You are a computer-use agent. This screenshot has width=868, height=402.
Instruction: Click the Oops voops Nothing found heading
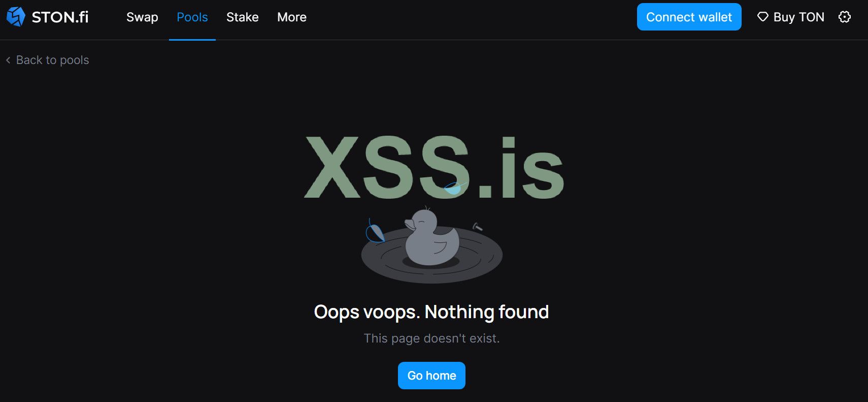point(431,312)
